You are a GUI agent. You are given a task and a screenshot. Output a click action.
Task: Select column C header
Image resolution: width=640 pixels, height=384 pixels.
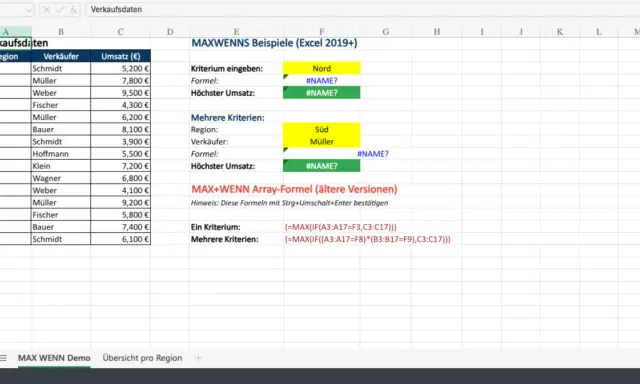120,32
